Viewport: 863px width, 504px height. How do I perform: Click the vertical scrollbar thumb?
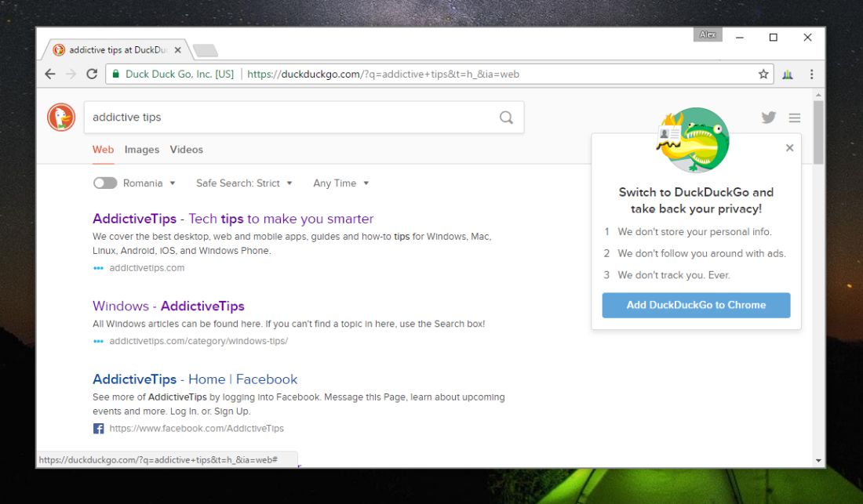point(818,132)
